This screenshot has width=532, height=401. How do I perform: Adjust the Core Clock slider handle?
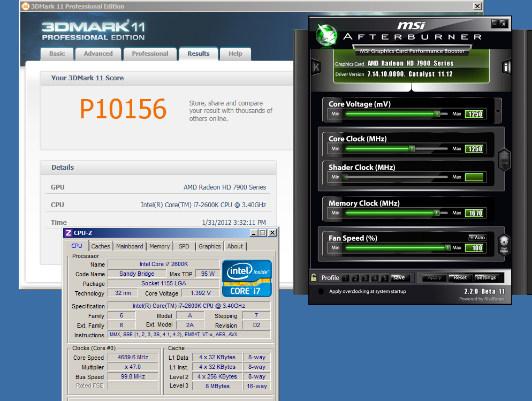point(412,148)
